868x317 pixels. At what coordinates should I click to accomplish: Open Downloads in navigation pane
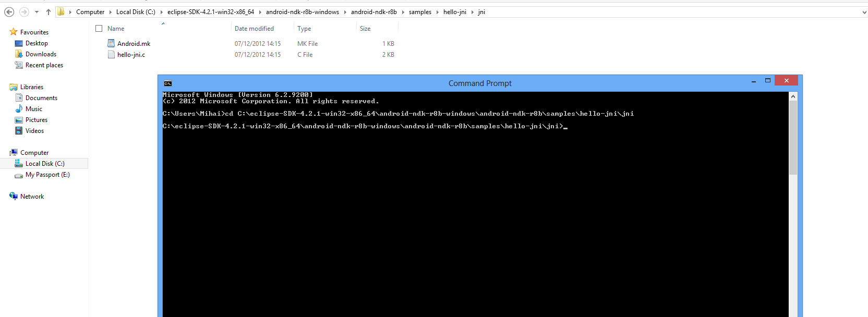[x=41, y=54]
